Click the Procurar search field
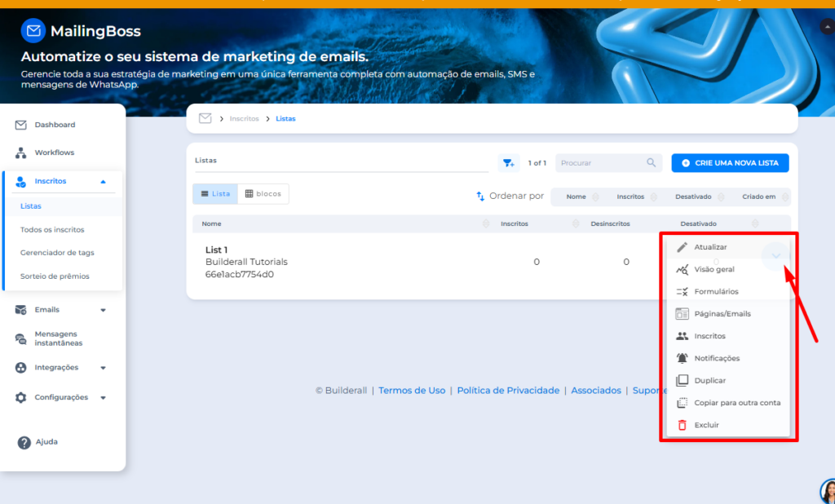The image size is (835, 504). pos(599,163)
